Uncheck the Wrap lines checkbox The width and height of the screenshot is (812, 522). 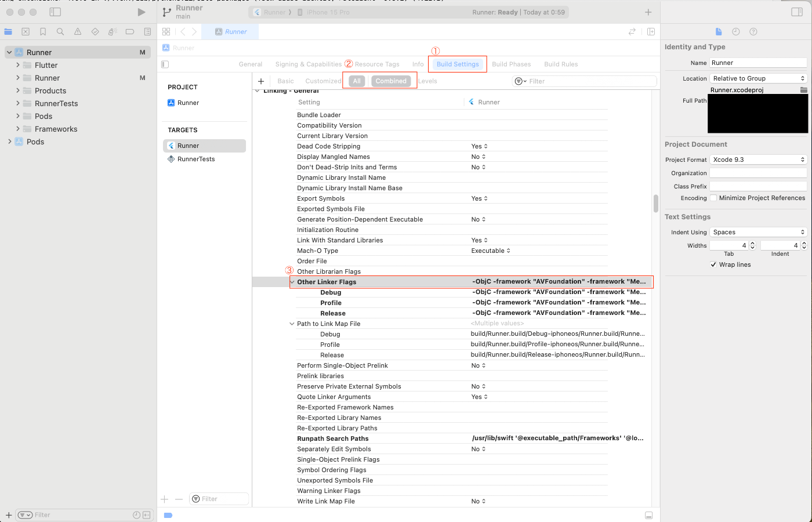713,264
